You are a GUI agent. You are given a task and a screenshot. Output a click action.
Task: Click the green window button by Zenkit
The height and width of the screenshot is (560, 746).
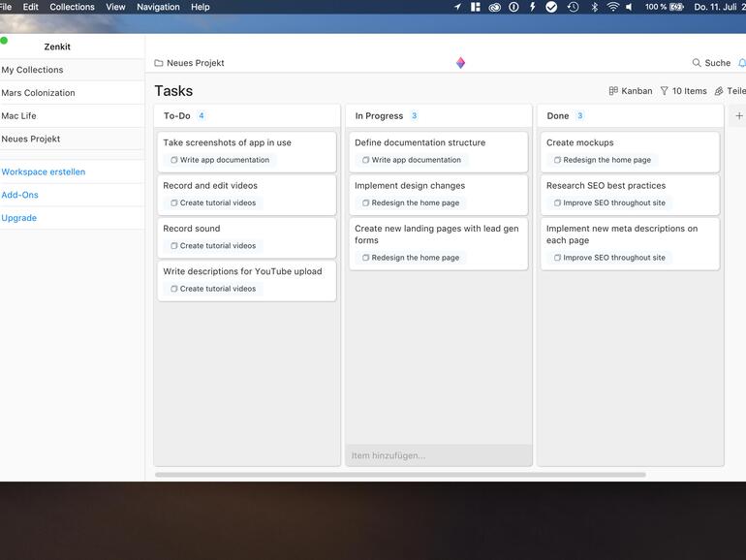[4, 41]
